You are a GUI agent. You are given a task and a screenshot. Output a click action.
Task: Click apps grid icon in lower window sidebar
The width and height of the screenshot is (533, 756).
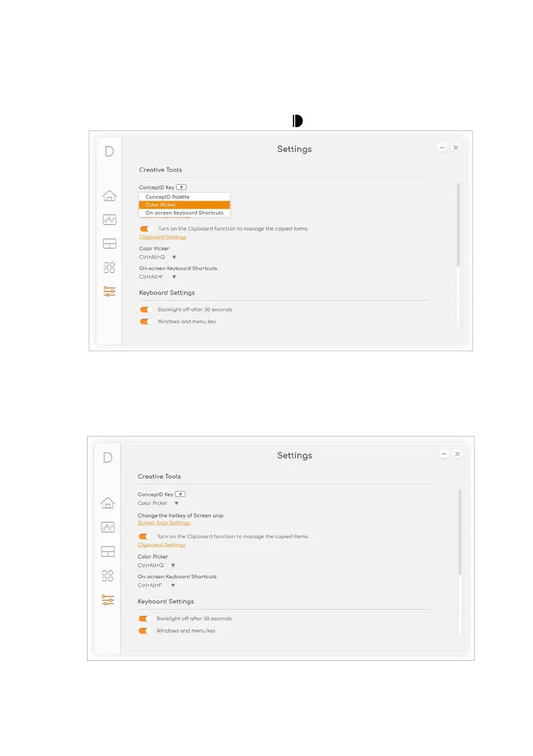(x=108, y=576)
